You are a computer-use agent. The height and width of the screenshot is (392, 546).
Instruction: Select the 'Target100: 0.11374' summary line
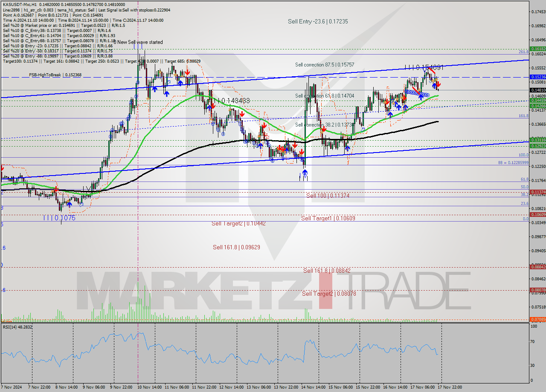(x=102, y=61)
